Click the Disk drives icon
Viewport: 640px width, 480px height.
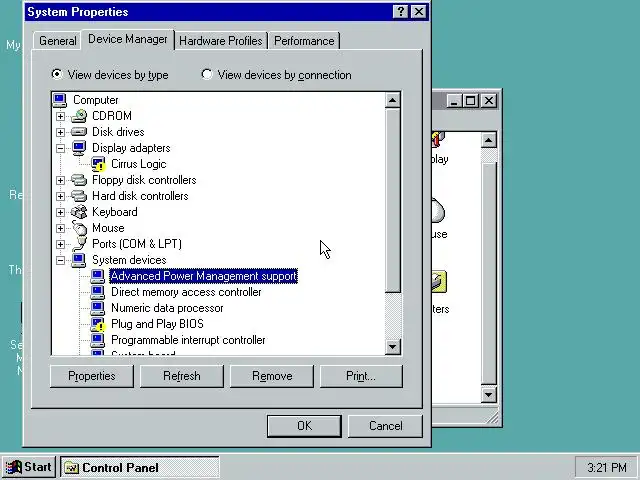[x=79, y=132]
